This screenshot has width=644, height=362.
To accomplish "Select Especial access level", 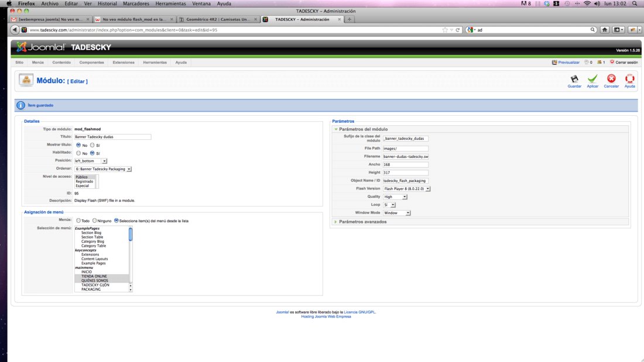I will (82, 186).
